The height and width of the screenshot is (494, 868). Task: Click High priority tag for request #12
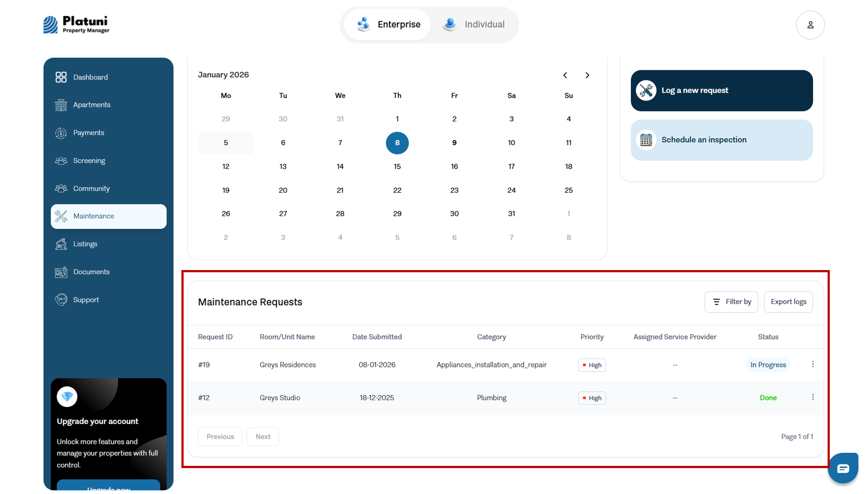point(592,398)
